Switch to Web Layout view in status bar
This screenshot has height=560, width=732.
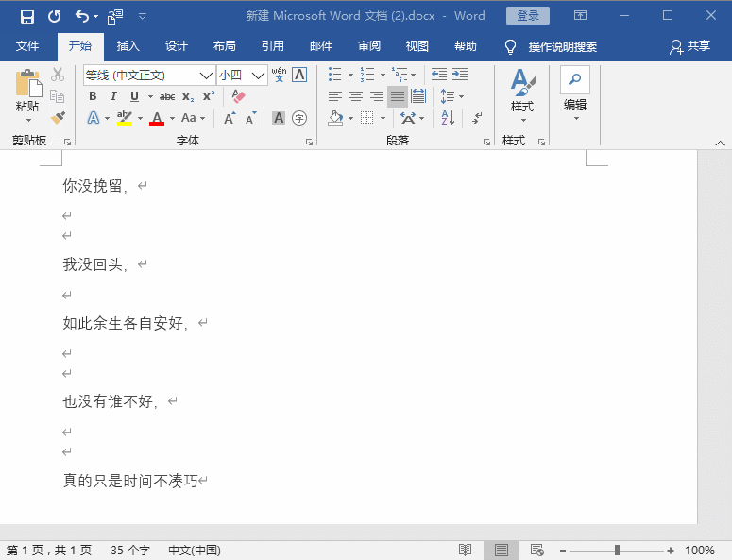pyautogui.click(x=536, y=551)
